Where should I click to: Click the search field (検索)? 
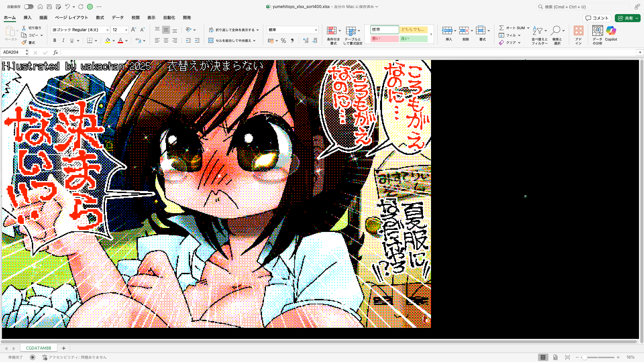point(583,7)
